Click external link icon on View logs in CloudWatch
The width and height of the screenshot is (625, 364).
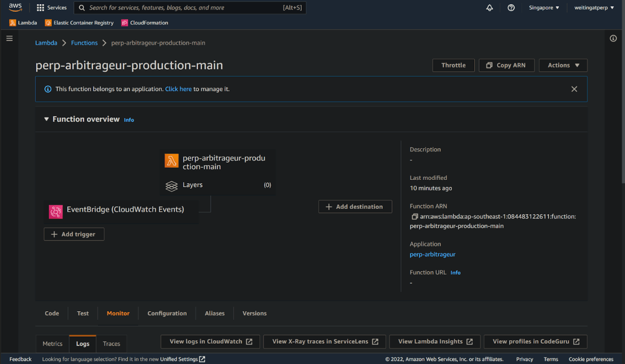tap(249, 342)
